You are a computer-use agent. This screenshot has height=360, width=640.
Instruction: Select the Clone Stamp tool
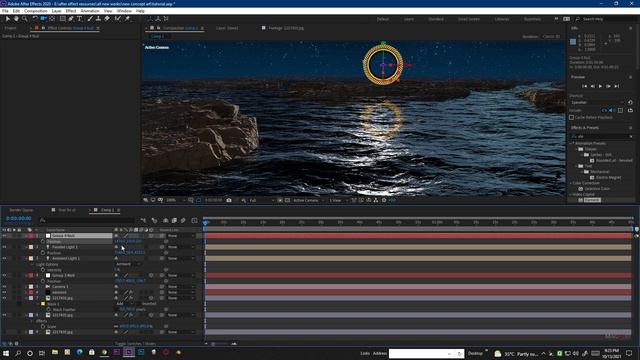click(98, 19)
